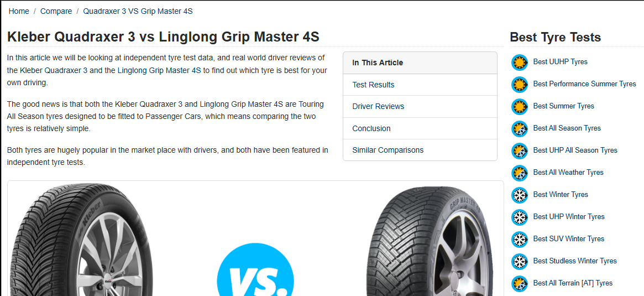Click the sun icon beside Best UUHP Tyres
Viewport: 644px width, 296px height.
coord(520,63)
